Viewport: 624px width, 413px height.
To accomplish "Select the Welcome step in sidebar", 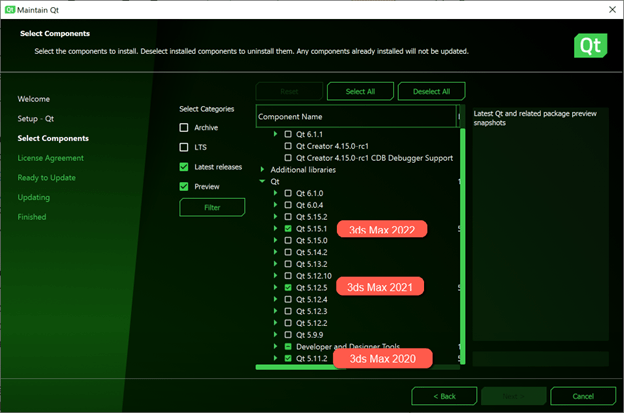I will (34, 99).
